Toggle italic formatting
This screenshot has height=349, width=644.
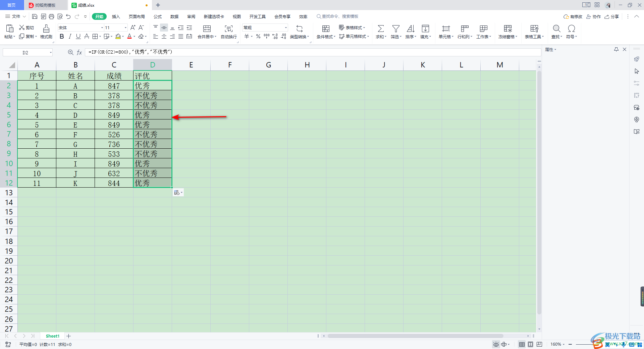70,36
